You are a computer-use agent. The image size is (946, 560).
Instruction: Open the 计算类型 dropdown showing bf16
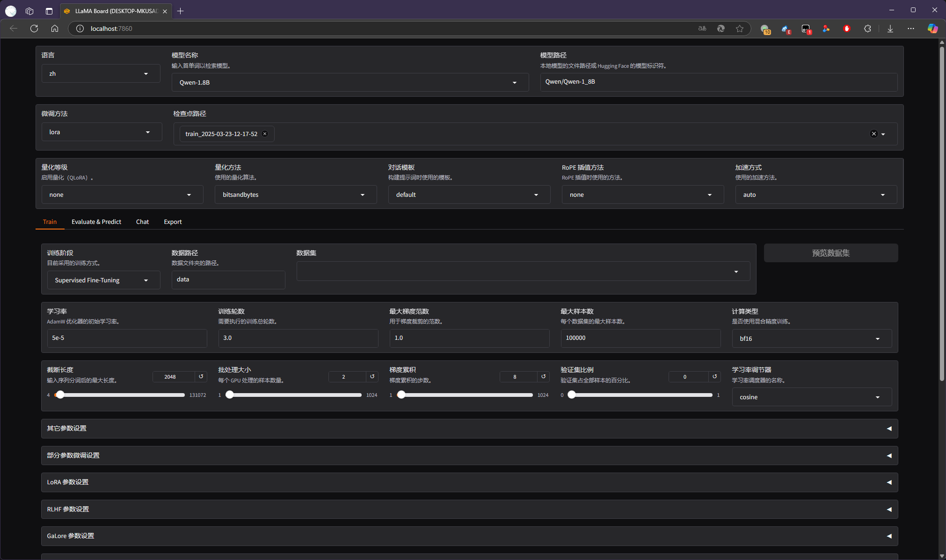click(812, 338)
